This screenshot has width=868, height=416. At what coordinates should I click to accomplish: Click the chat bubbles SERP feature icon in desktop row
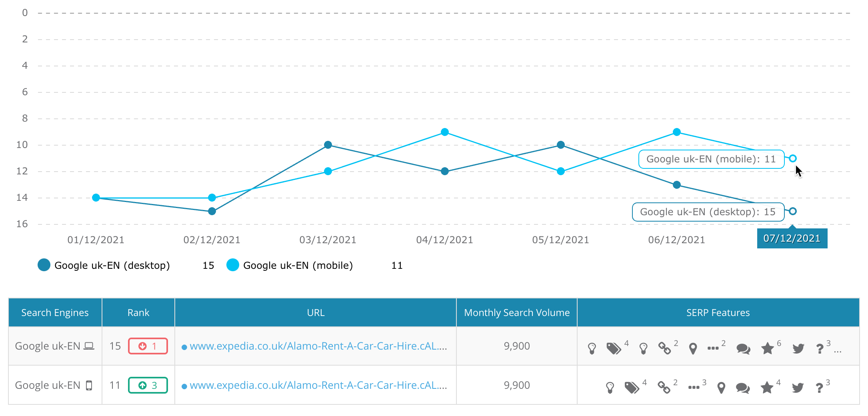pyautogui.click(x=744, y=348)
